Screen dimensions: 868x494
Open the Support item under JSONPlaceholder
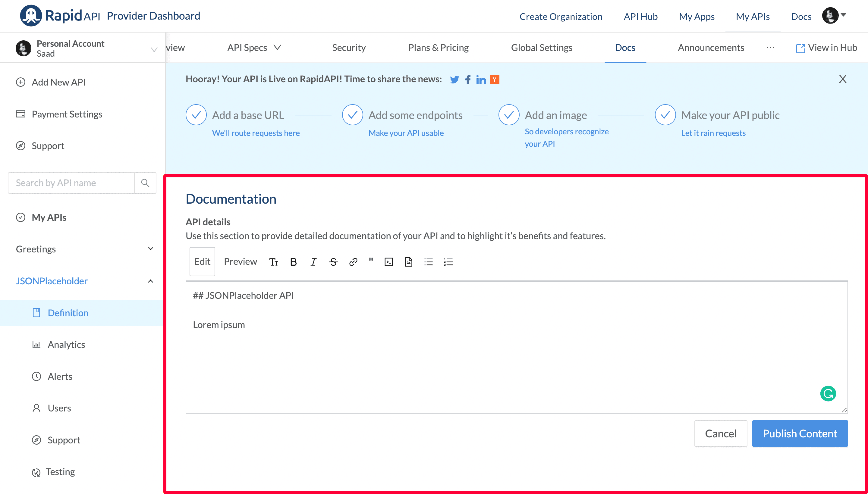tap(64, 440)
